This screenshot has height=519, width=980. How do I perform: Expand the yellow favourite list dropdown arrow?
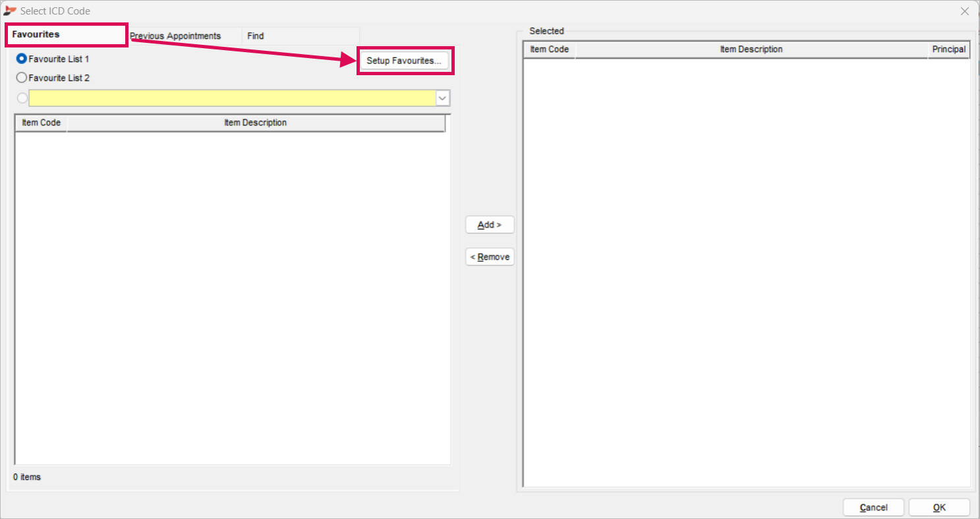[x=443, y=98]
